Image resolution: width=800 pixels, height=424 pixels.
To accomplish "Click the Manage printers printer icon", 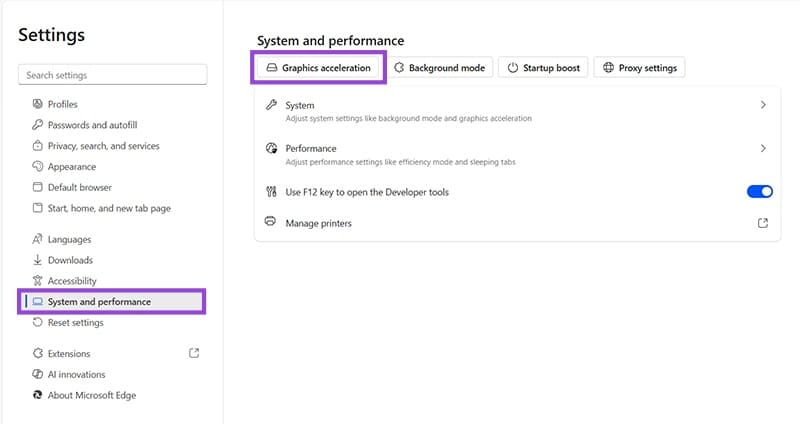I will pyautogui.click(x=270, y=223).
